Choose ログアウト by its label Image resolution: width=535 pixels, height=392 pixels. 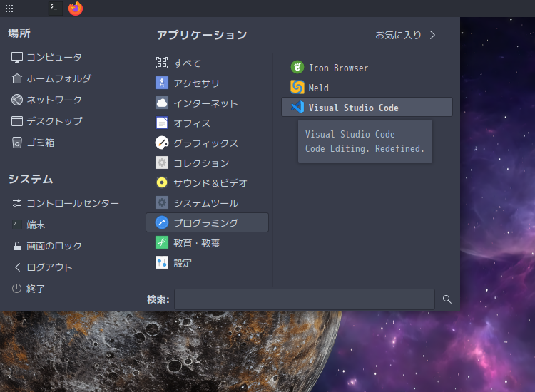(x=49, y=267)
